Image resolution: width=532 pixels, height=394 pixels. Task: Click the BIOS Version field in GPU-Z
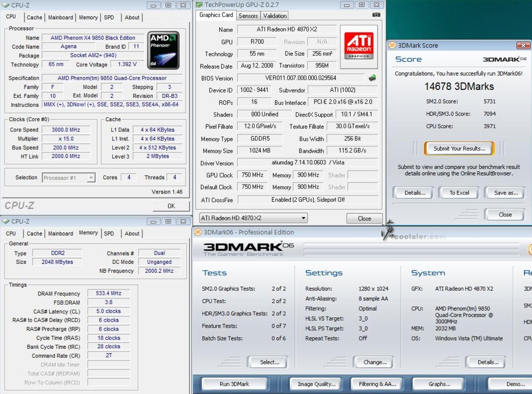click(301, 78)
